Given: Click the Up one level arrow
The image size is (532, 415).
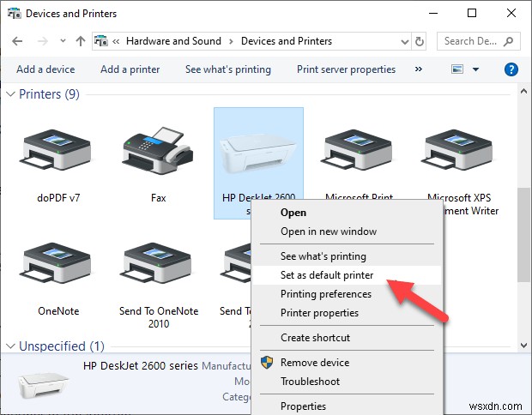Looking at the screenshot, I should coord(81,41).
